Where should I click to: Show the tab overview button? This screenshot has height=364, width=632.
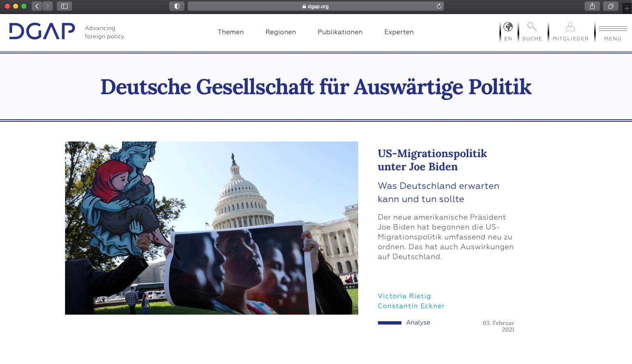point(611,6)
